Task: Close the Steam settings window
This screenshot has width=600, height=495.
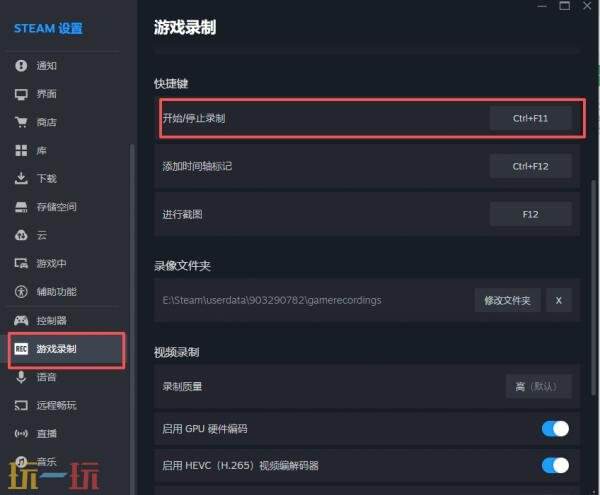Action: (587, 5)
